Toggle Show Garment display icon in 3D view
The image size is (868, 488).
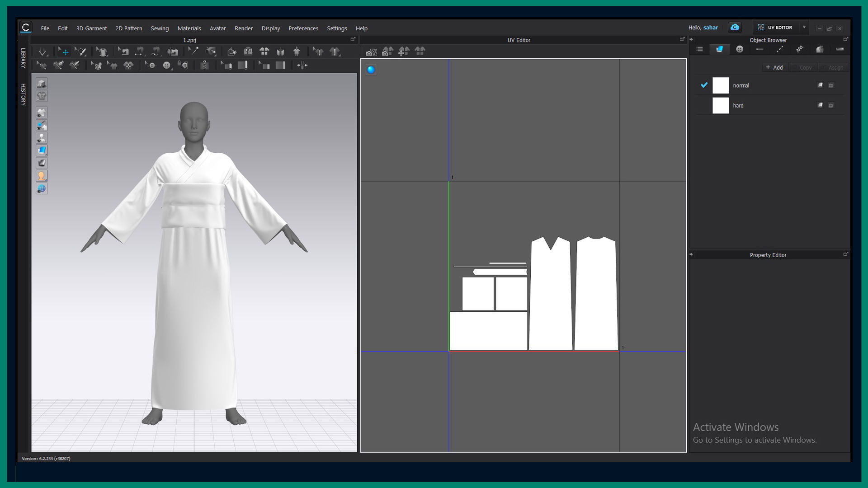pos(42,113)
